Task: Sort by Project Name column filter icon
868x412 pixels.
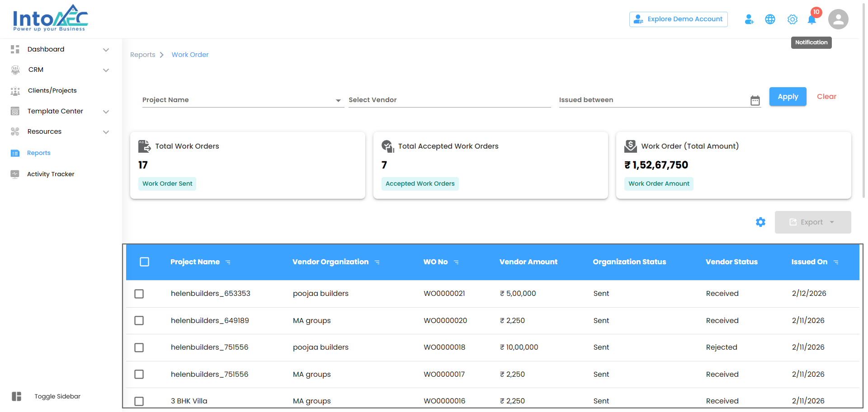Action: pos(228,262)
